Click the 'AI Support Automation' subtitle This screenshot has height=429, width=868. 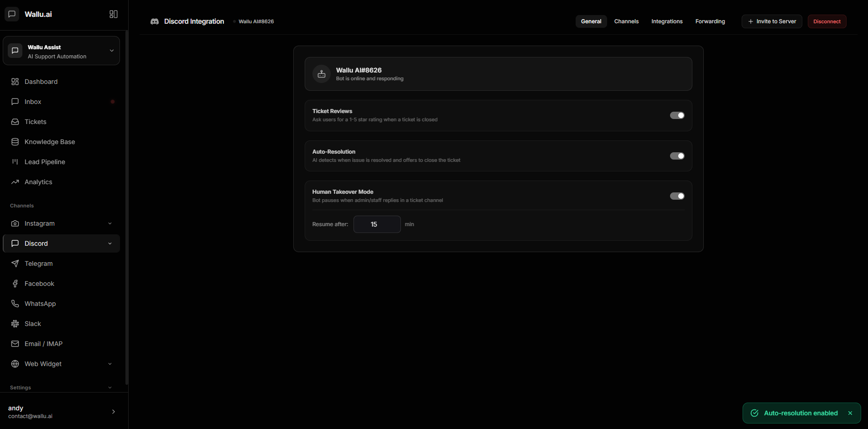pos(57,57)
